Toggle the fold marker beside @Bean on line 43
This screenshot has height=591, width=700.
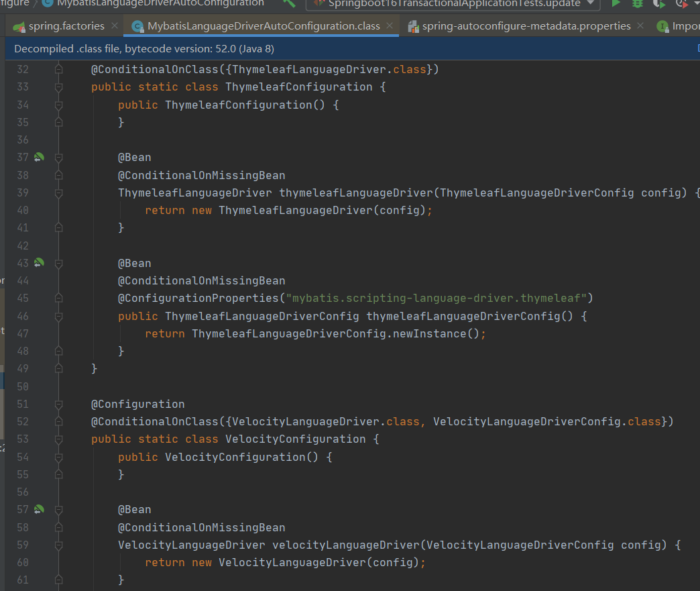pos(58,264)
